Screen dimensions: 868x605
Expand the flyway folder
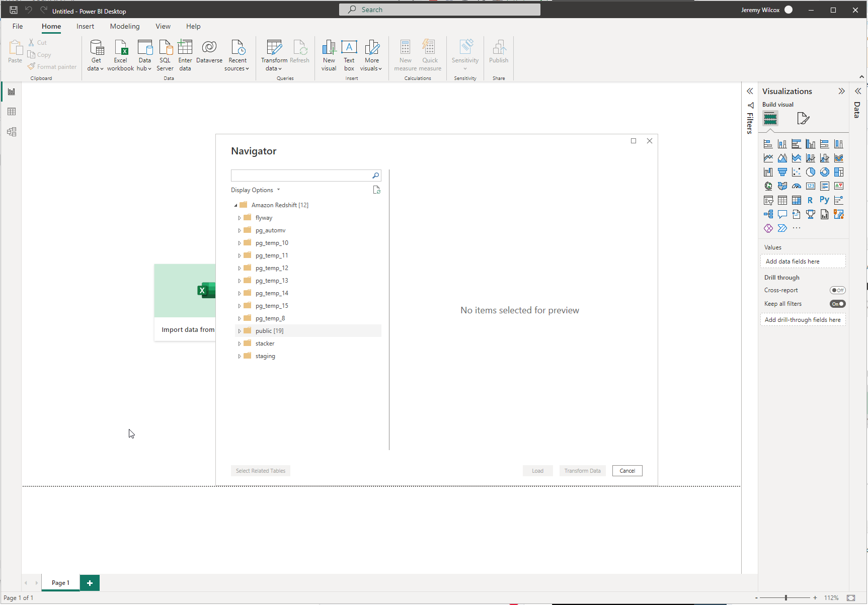point(240,218)
